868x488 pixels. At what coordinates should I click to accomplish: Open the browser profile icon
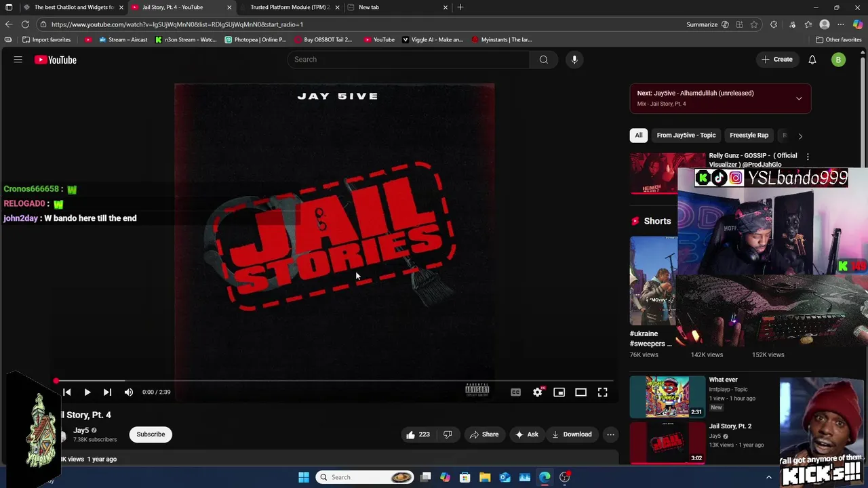click(x=825, y=24)
